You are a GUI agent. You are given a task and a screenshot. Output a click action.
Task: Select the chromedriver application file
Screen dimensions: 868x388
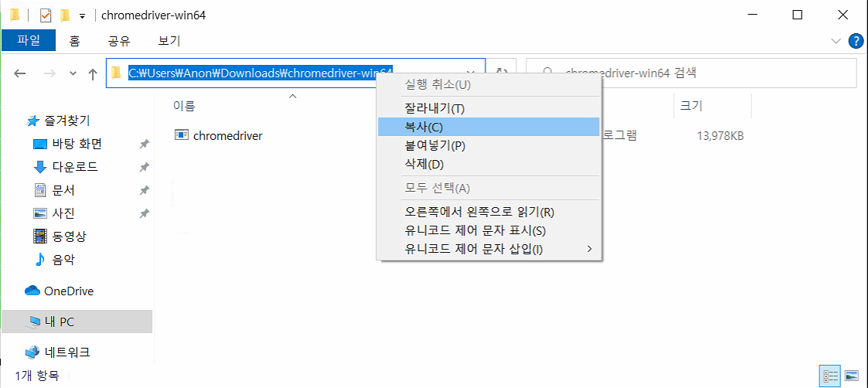point(227,136)
